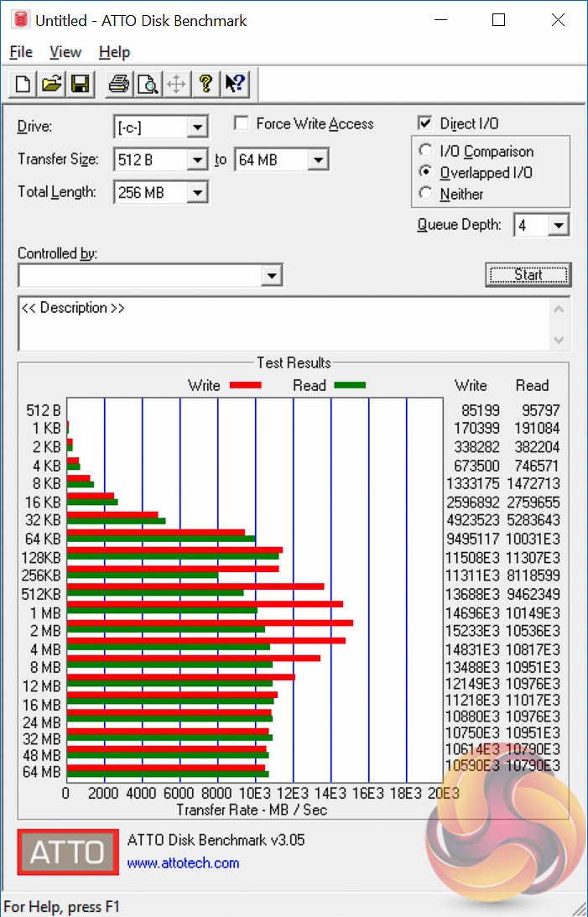Image resolution: width=588 pixels, height=917 pixels.
Task: Open Print Preview toolbar icon
Action: click(148, 84)
